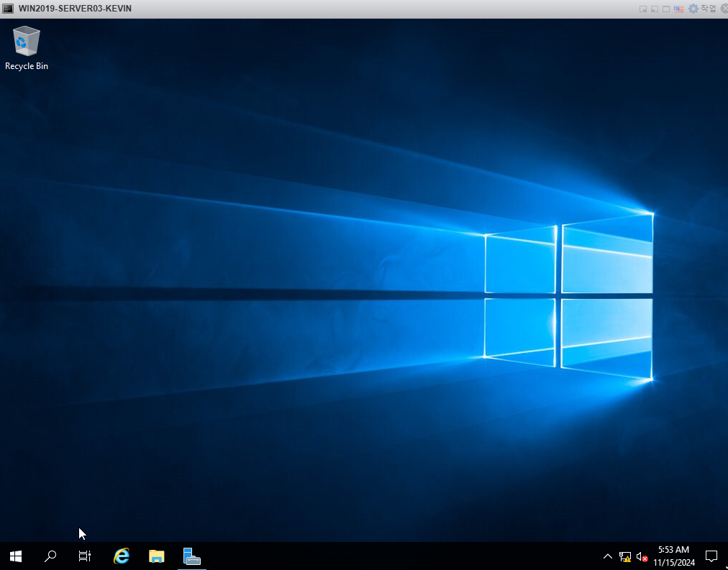Open File Explorer from taskbar
Image resolution: width=728 pixels, height=570 pixels.
(x=157, y=556)
